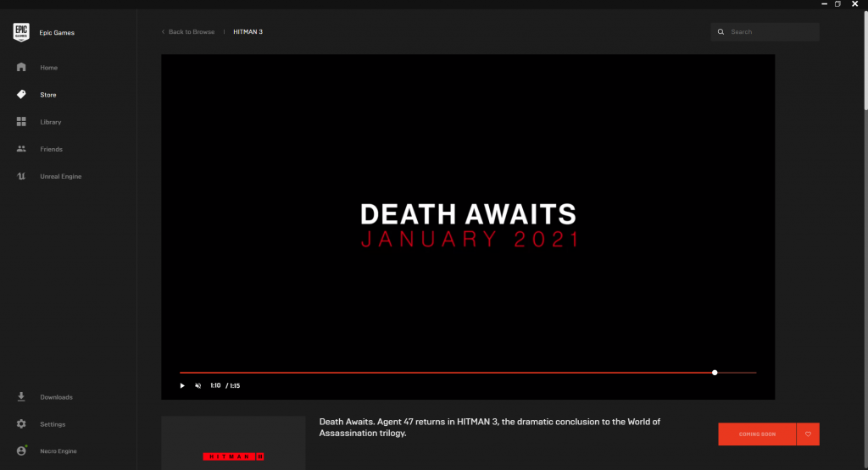Open the Friends menu item
Viewport: 868px width, 470px height.
(x=51, y=149)
